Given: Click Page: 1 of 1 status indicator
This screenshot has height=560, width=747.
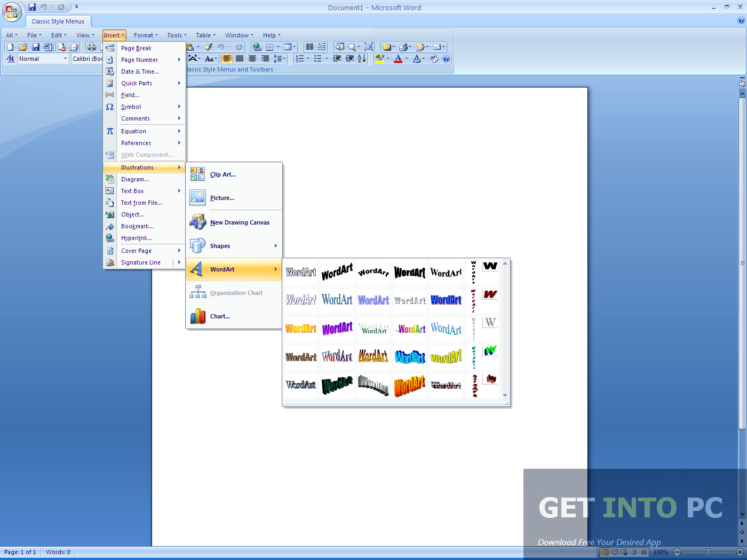Looking at the screenshot, I should (x=20, y=552).
